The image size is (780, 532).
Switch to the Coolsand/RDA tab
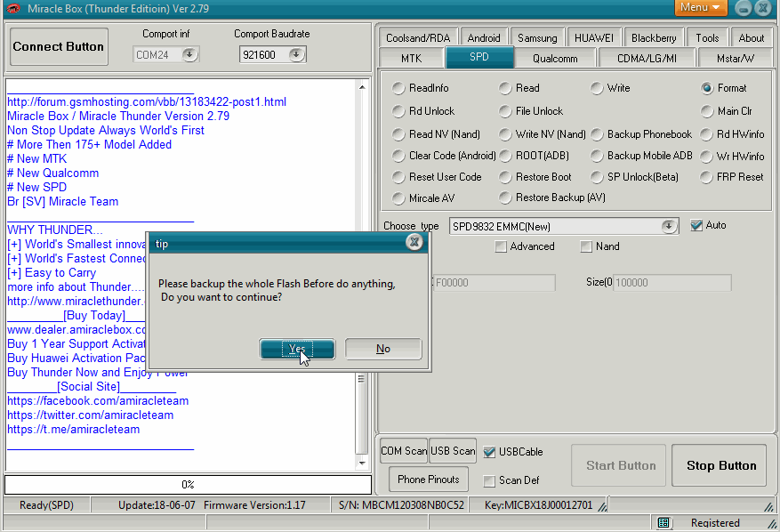[418, 38]
